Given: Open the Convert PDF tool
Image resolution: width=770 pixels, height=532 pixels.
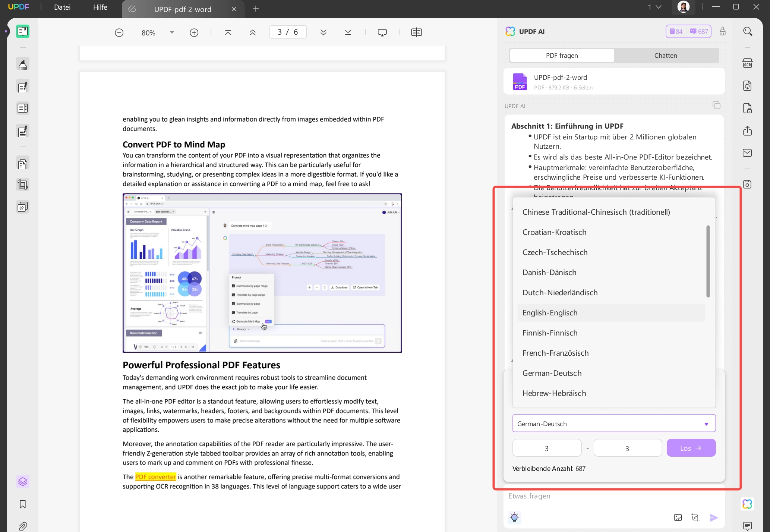Looking at the screenshot, I should (x=748, y=86).
